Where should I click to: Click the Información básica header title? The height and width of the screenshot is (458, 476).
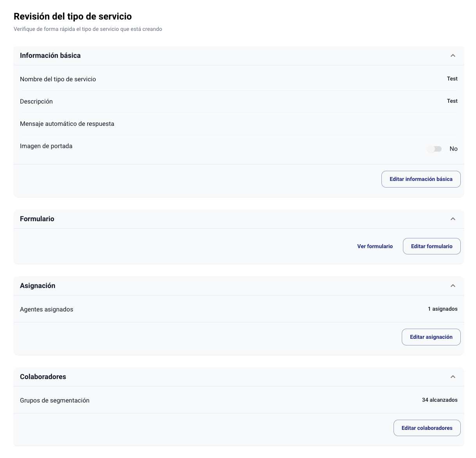(50, 55)
